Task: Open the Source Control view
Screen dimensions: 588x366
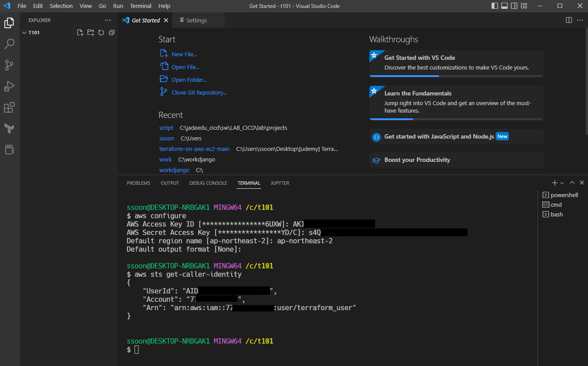Action: click(x=9, y=65)
